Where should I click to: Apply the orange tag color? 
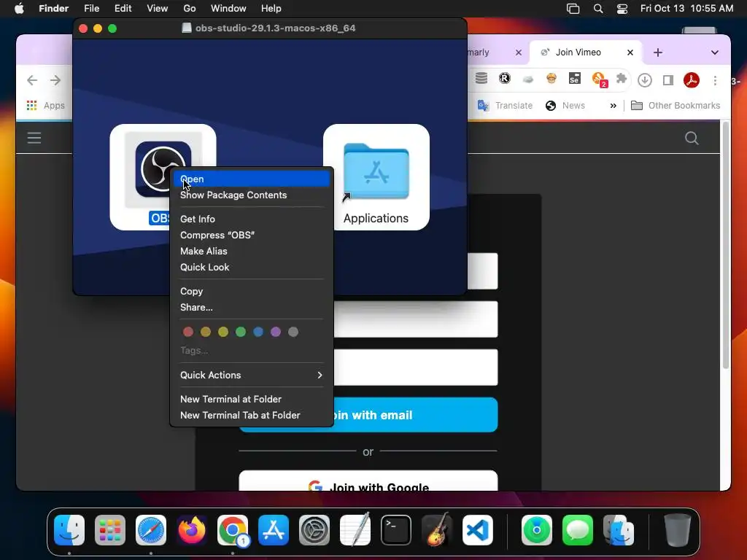[x=205, y=332]
